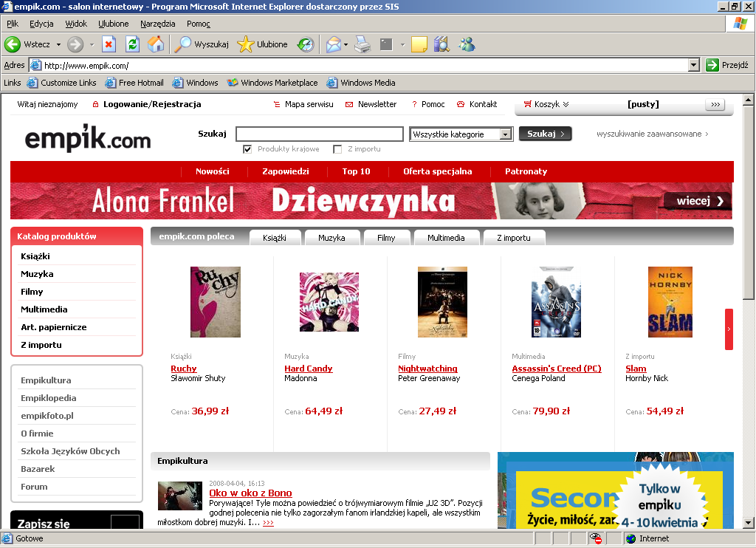Viewport: 756px width, 548px height.
Task: Click the Internet zone status icon
Action: click(630, 538)
